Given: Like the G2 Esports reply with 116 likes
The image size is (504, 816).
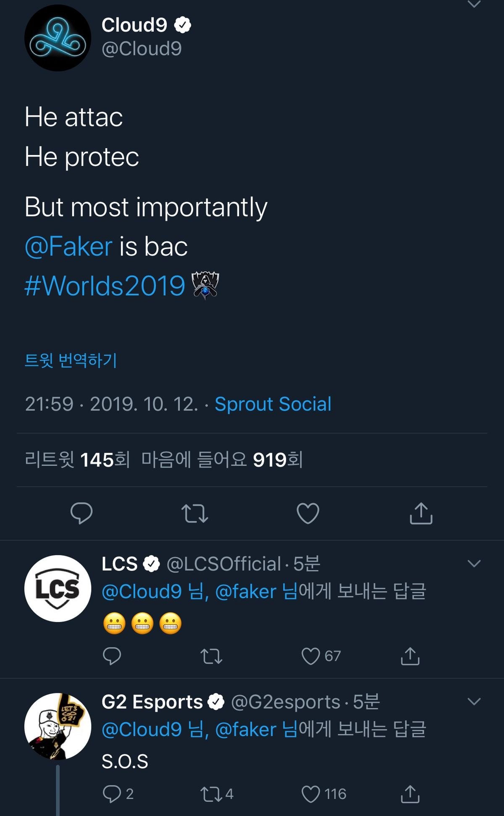Looking at the screenshot, I should 311,794.
